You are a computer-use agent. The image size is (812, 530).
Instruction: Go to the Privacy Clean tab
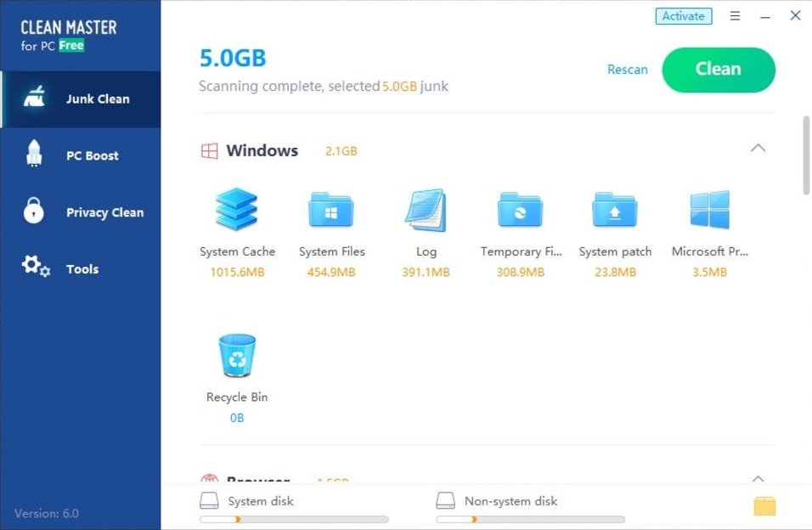coord(81,212)
